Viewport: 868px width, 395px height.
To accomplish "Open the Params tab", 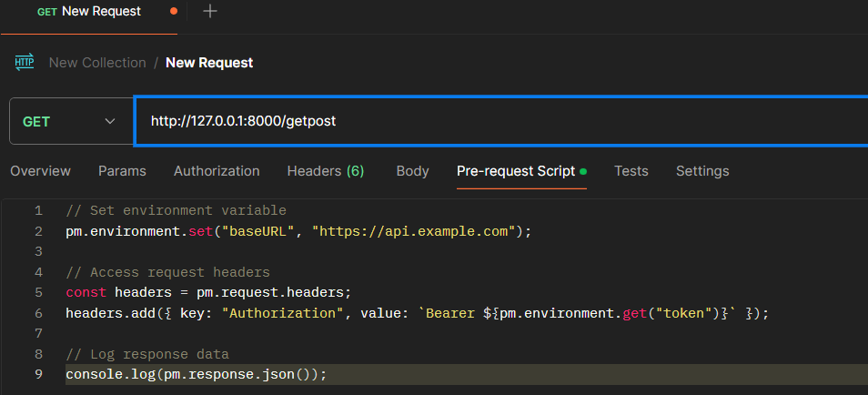I will tap(122, 171).
